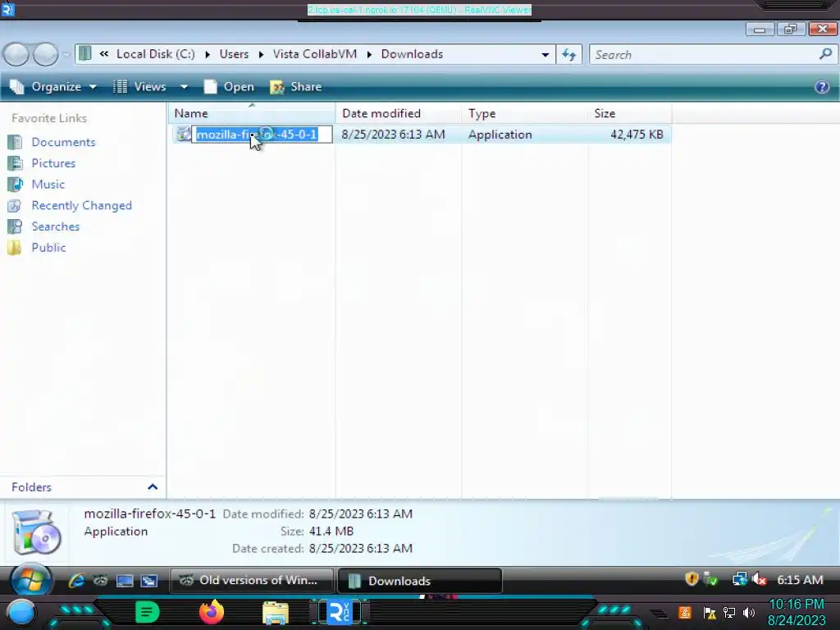The width and height of the screenshot is (840, 630).
Task: Click in the Search input field
Action: click(x=703, y=55)
